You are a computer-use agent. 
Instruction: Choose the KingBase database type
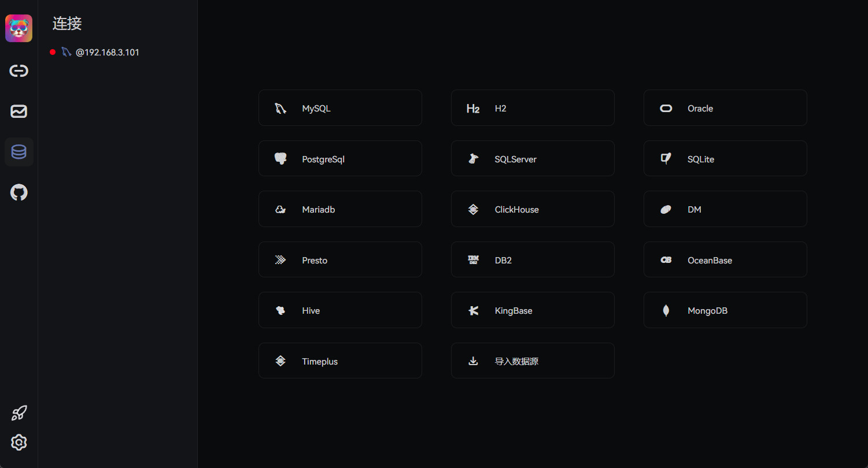tap(532, 310)
